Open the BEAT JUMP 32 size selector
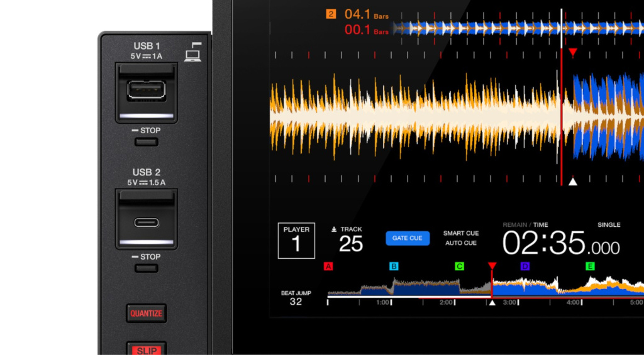The image size is (644, 355). click(296, 298)
